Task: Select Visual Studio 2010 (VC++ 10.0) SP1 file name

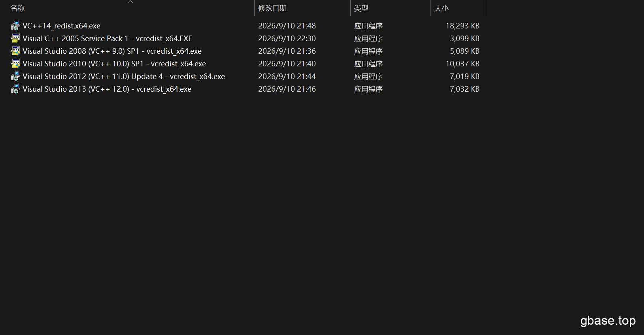Action: coord(114,64)
